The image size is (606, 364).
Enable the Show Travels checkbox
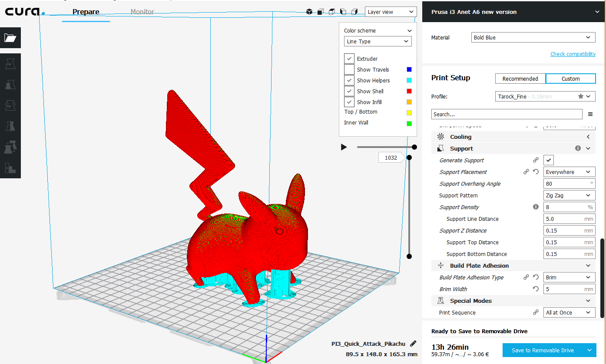(349, 69)
